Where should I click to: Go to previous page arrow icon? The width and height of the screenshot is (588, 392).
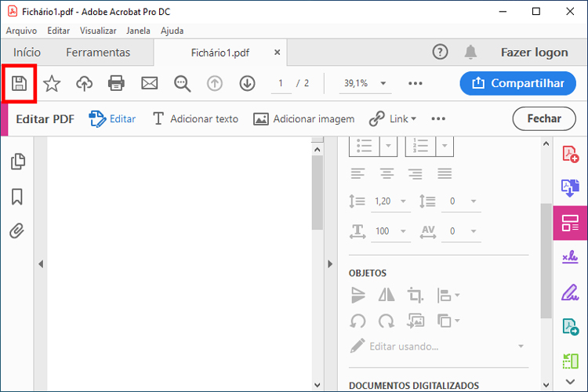pos(215,83)
